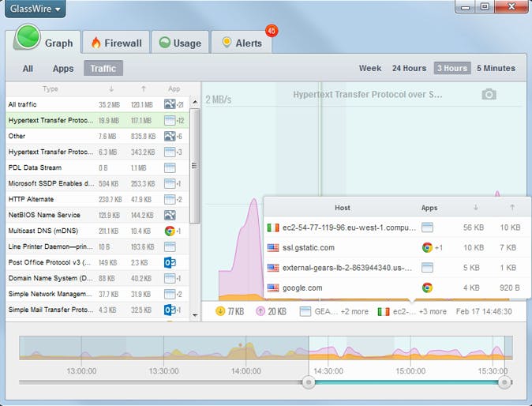This screenshot has height=406, width=532.
Task: Set time range to 3 Hours
Action: point(452,68)
